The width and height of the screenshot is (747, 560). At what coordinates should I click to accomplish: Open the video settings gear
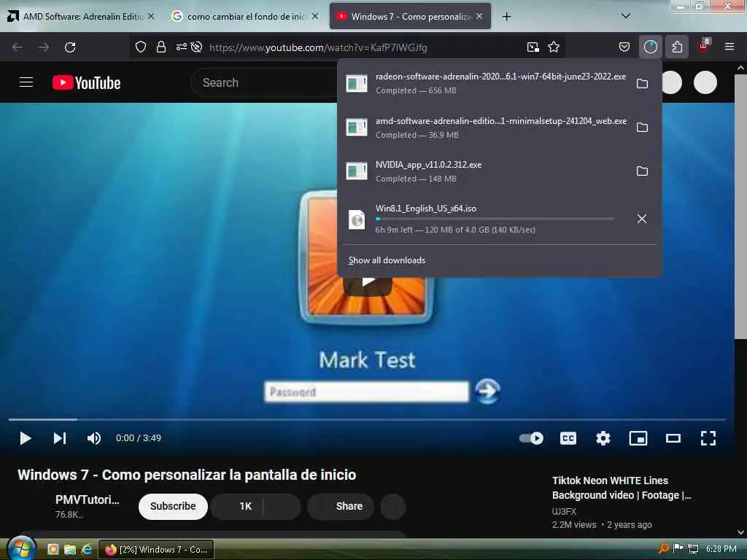coord(603,438)
